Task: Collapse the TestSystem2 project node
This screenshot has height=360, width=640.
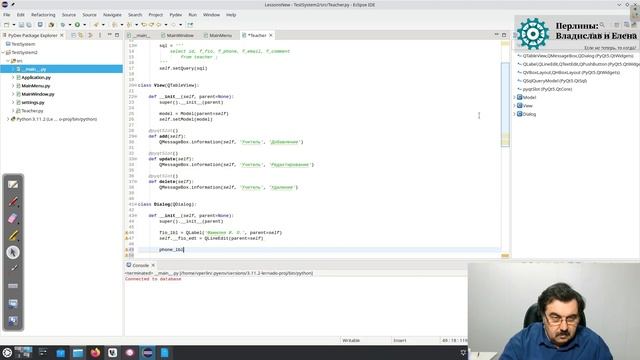Action: click(x=3, y=52)
